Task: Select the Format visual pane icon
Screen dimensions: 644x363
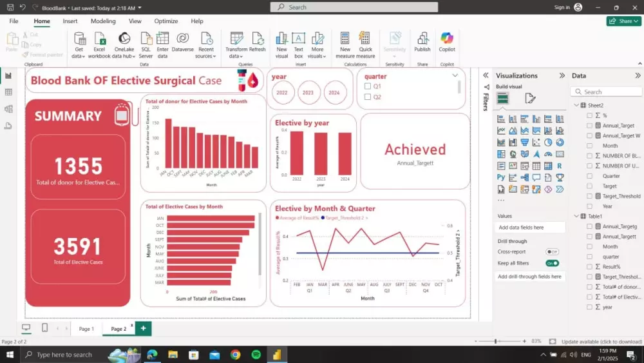Action: click(530, 98)
